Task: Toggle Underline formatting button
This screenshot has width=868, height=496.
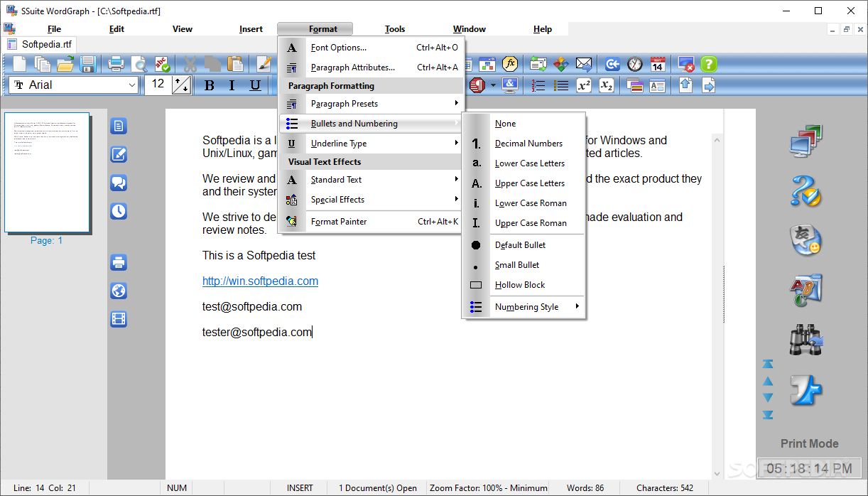Action: point(255,85)
